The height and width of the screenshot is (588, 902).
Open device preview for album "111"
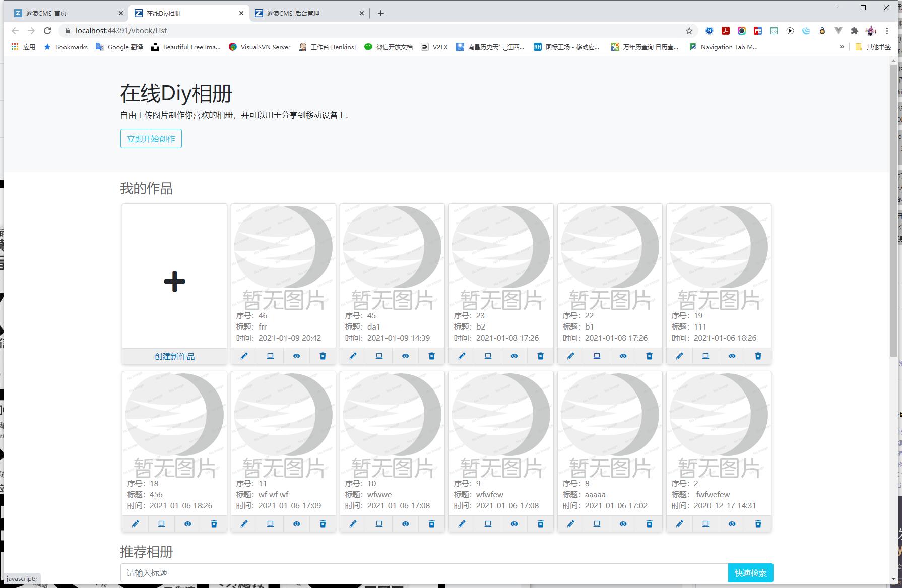(x=705, y=356)
